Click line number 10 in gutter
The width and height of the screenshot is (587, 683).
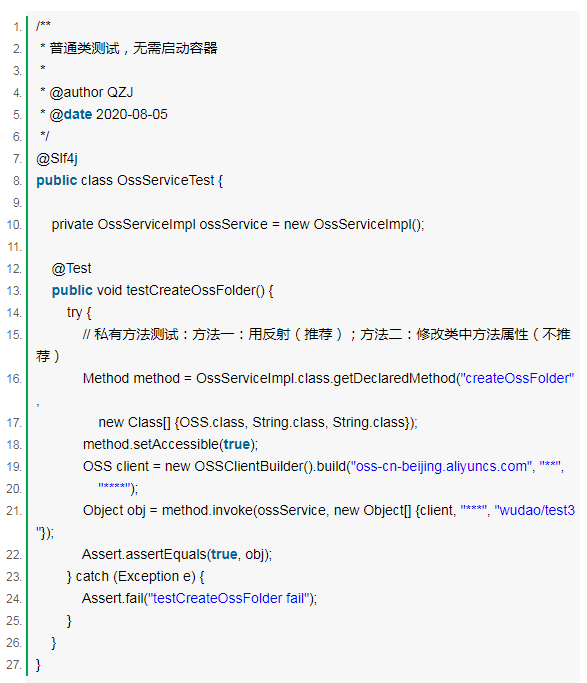pyautogui.click(x=14, y=225)
